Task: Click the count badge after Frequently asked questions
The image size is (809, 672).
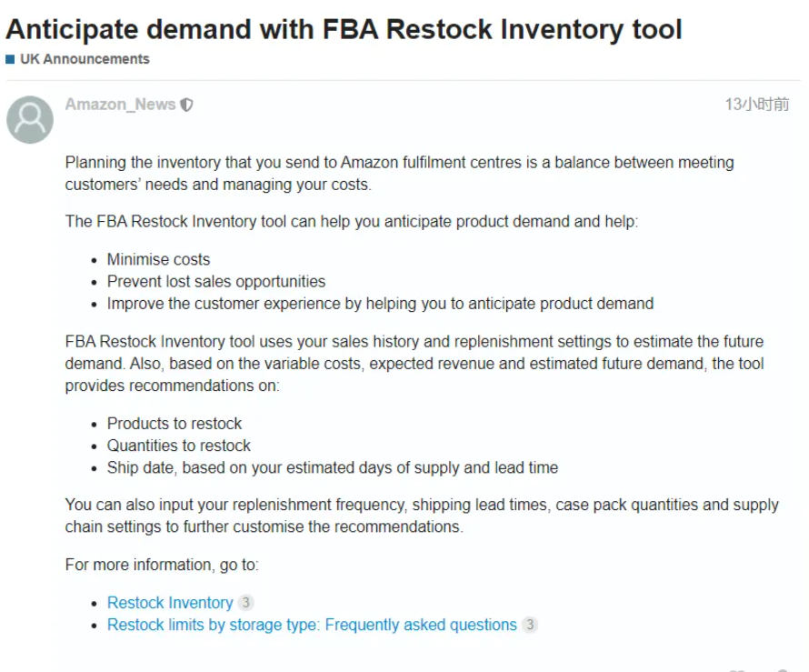Action: pos(529,625)
